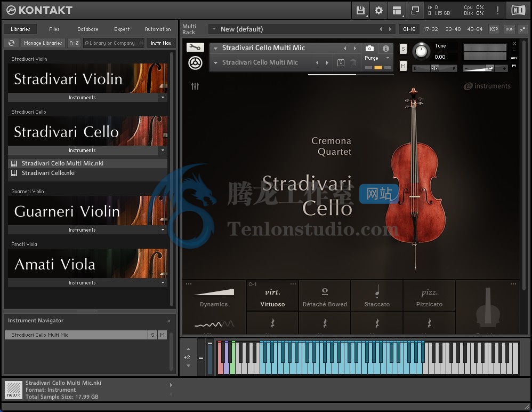The height and width of the screenshot is (412, 532).
Task: Expand Guarneri Violin instruments dropdown arrow
Action: 163,229
